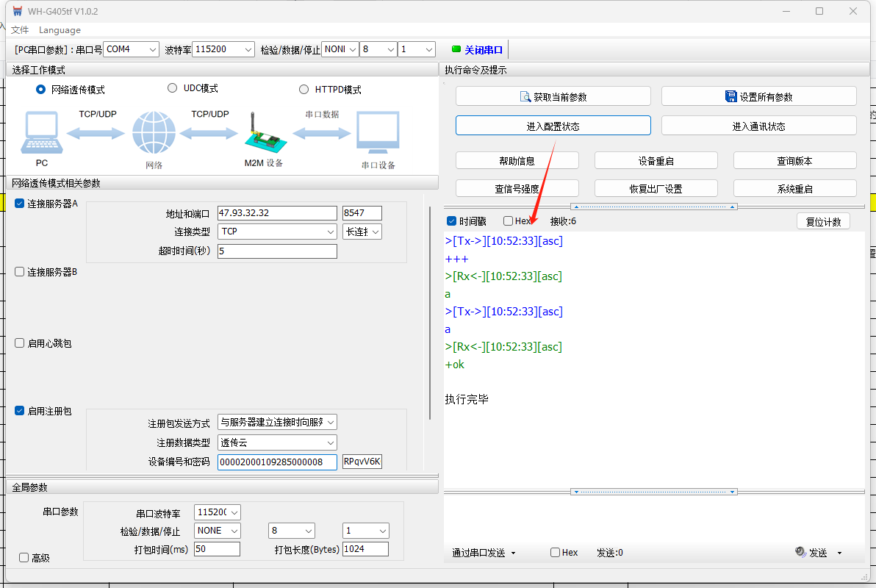Viewport: 876px width, 588px height.
Task: Click the send icon at bottom right
Action: [x=801, y=553]
